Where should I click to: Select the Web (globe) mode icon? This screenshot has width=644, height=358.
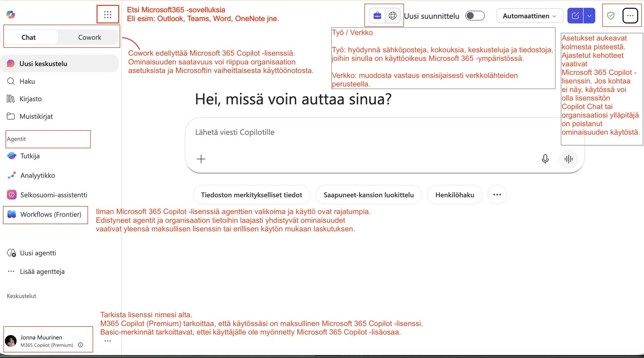[393, 15]
